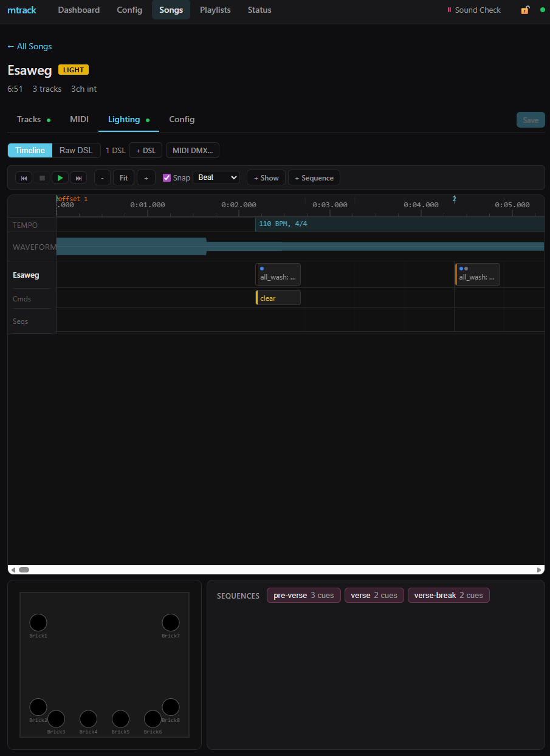The image size is (550, 756).
Task: Select the pre-verse sequence chip
Action: click(303, 595)
